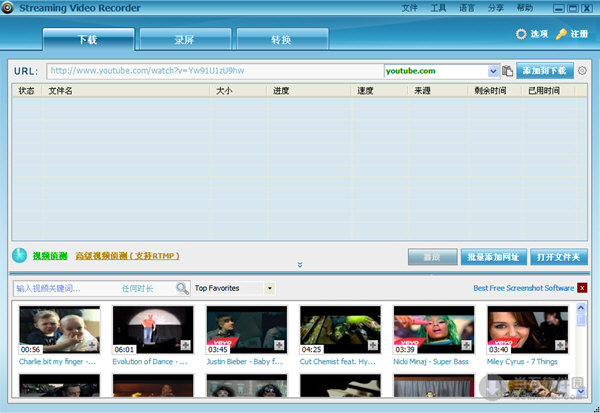Screen dimensions: 600x413
Task: Sort by 已用时间 column header
Action: 549,91
